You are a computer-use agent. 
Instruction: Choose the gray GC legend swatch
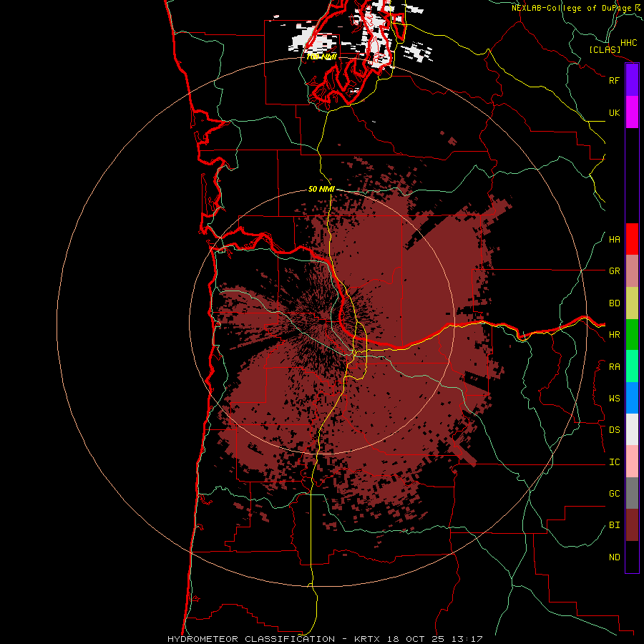(632, 493)
